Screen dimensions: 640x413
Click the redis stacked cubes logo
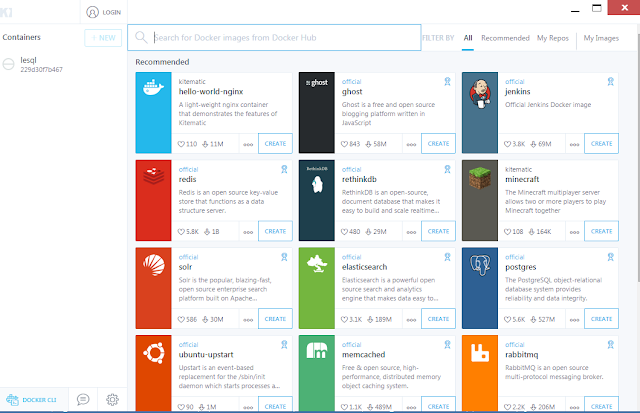click(153, 175)
